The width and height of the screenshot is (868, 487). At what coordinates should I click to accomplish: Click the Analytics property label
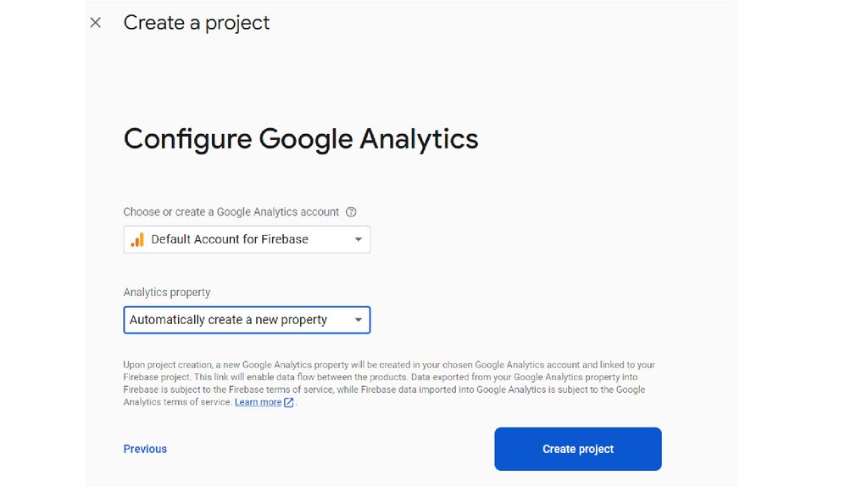pyautogui.click(x=167, y=292)
